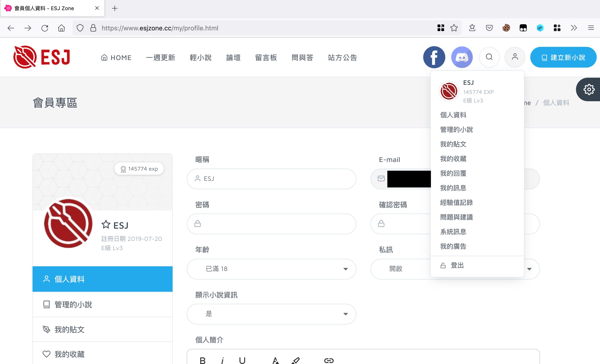The width and height of the screenshot is (600, 364).
Task: Open the QR code grid icon in address bar
Action: (x=441, y=28)
